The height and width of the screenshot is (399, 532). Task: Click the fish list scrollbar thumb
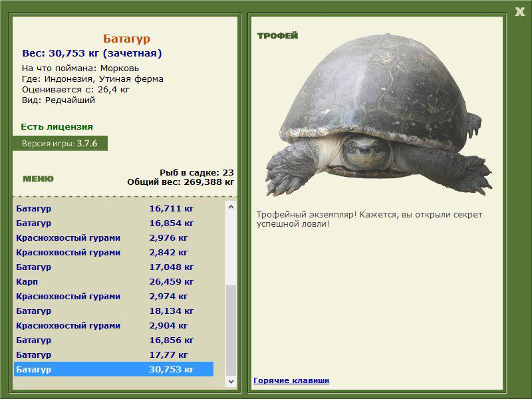tap(231, 331)
